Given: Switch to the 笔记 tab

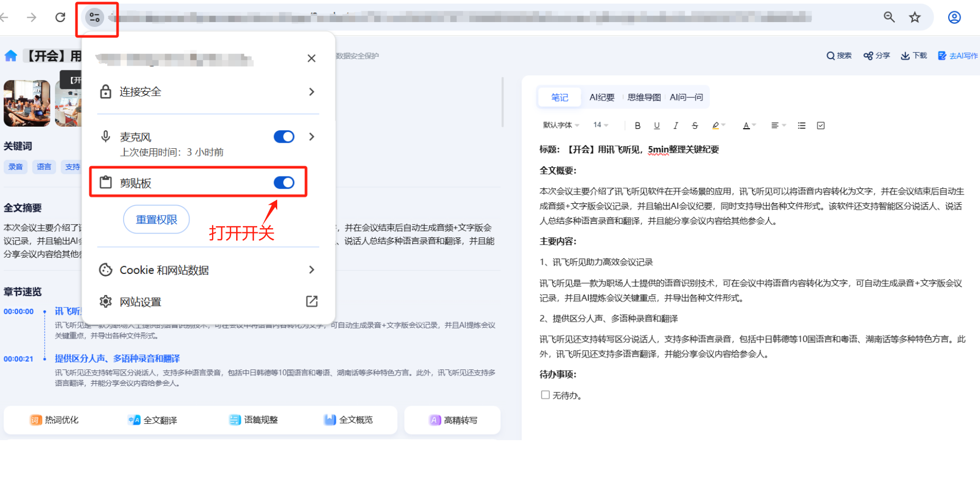Looking at the screenshot, I should point(560,97).
